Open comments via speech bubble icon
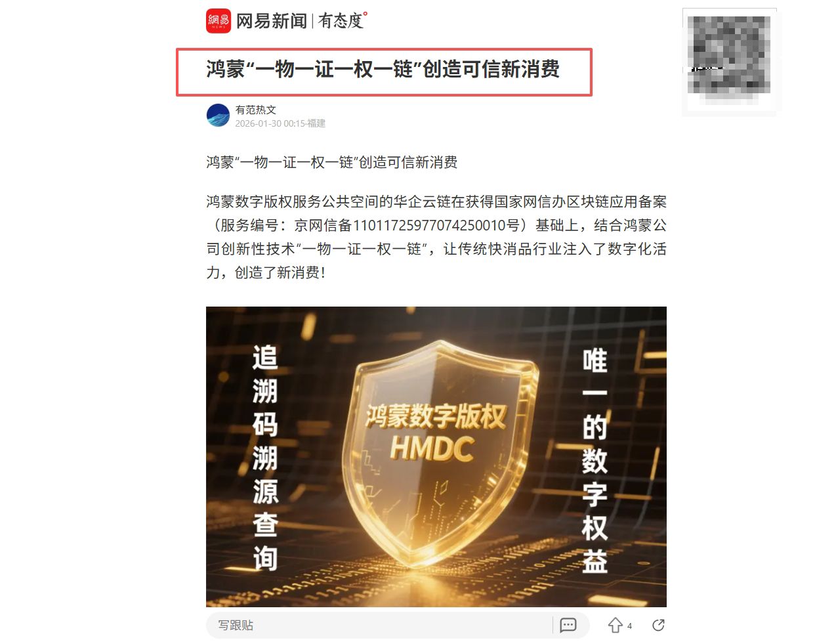The height and width of the screenshot is (644, 836). tap(568, 626)
